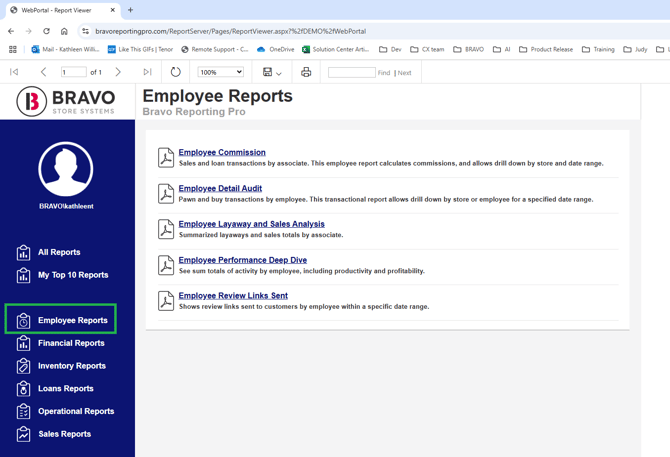670x457 pixels.
Task: Click the Financial Reports chart clipboard icon
Action: (x=24, y=343)
